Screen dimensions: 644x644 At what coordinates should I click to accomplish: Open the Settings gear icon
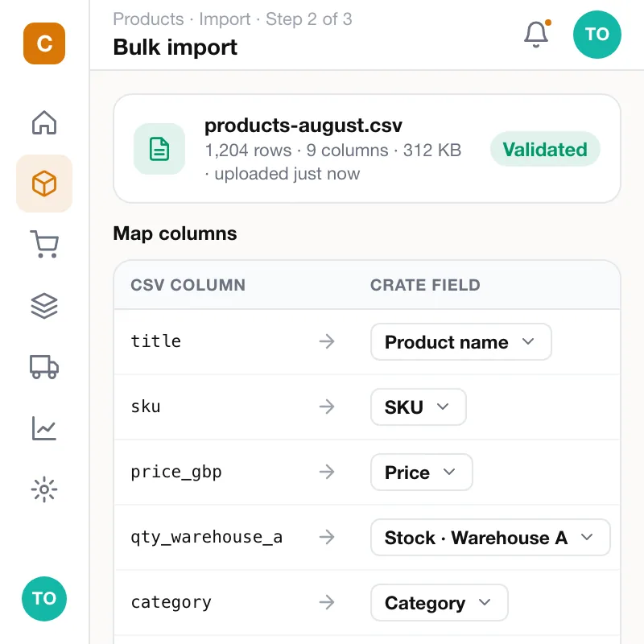click(44, 489)
